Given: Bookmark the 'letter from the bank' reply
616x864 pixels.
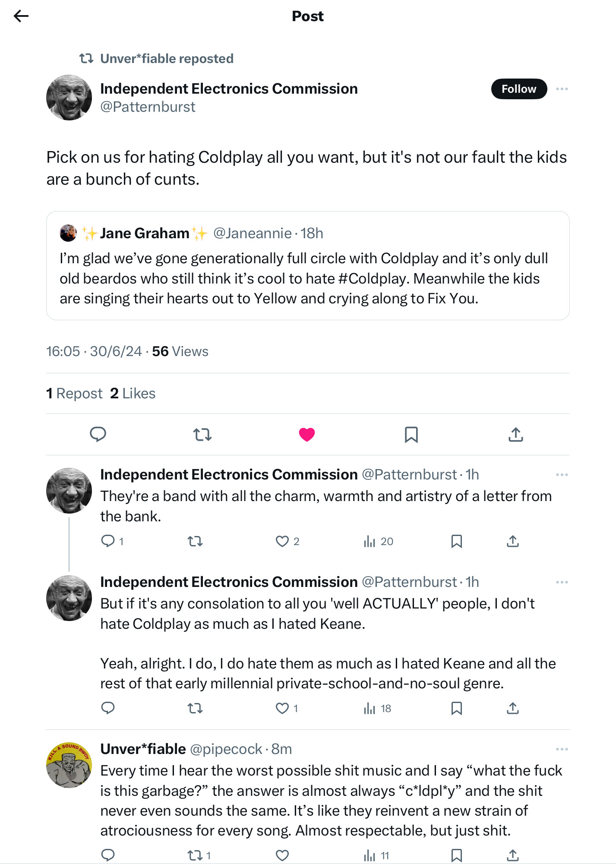Looking at the screenshot, I should coord(456,541).
